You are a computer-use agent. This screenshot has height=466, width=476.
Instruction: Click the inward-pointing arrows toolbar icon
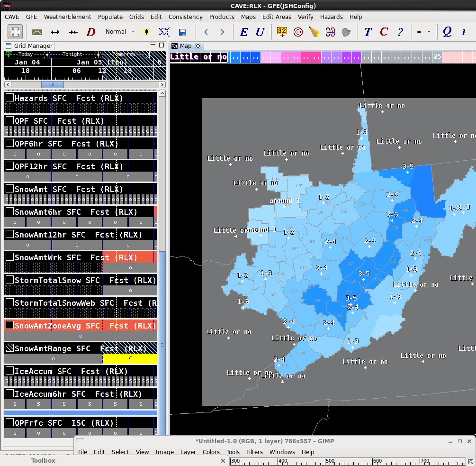pyautogui.click(x=73, y=32)
